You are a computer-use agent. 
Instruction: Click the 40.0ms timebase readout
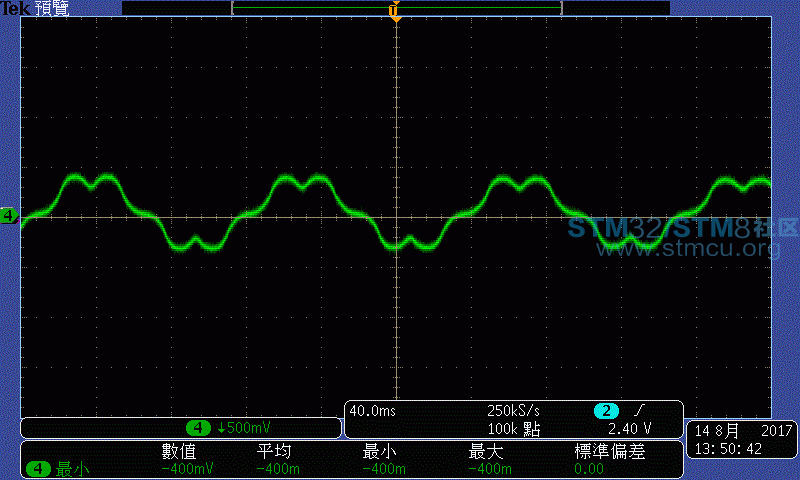point(373,411)
